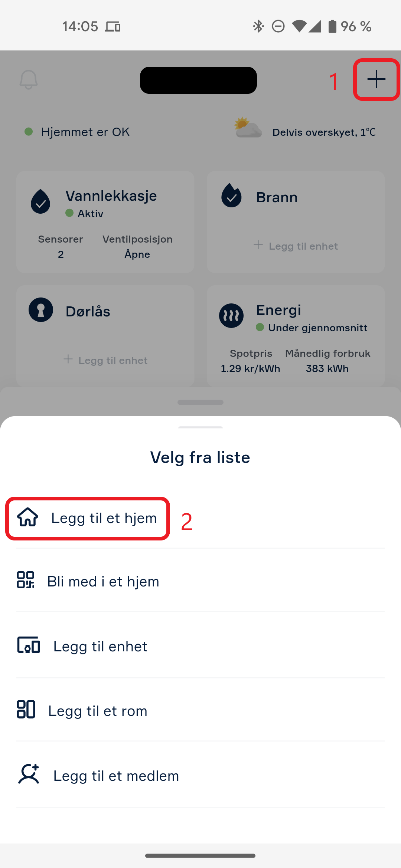Tap the house icon next to Legg til et hjem

point(28,517)
